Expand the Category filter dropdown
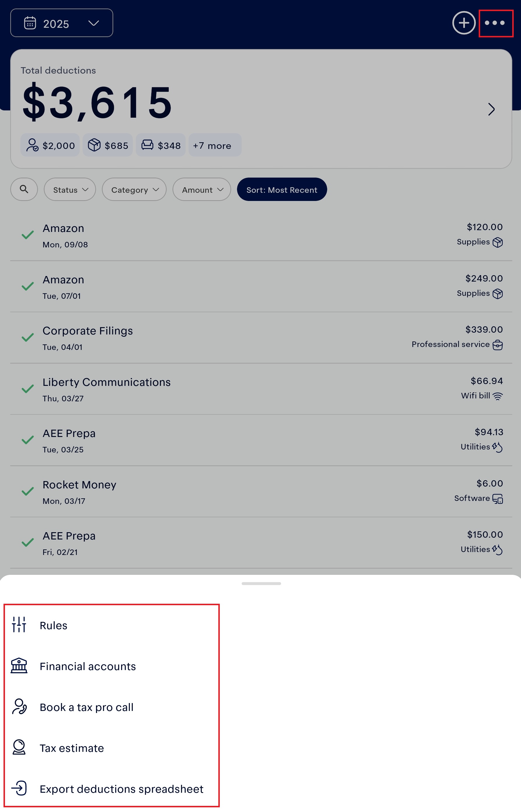 tap(134, 190)
